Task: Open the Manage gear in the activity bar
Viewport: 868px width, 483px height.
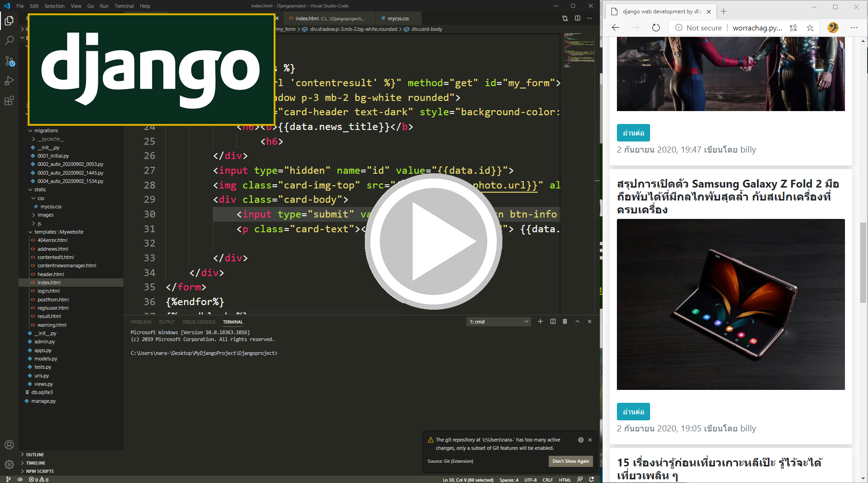Action: [9, 465]
